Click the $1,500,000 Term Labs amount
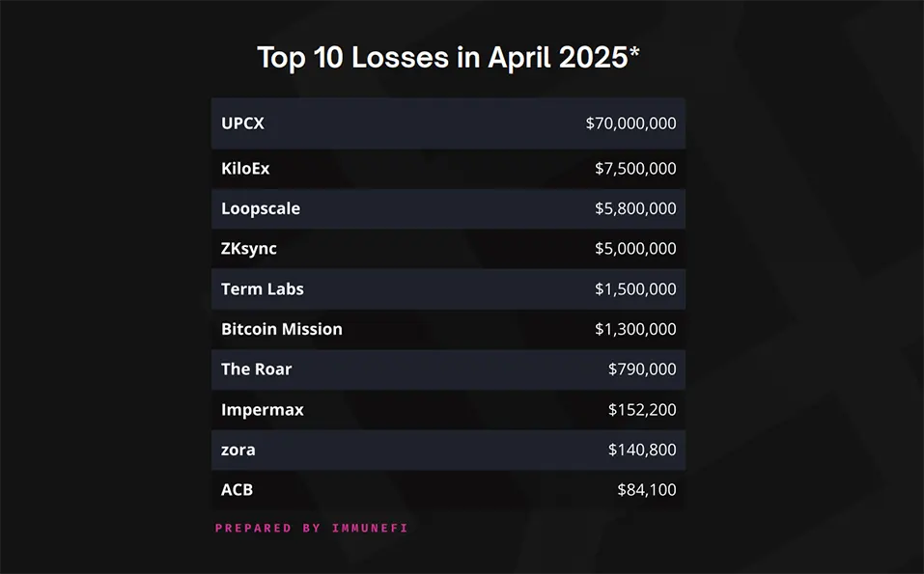The width and height of the screenshot is (924, 574). coord(635,289)
